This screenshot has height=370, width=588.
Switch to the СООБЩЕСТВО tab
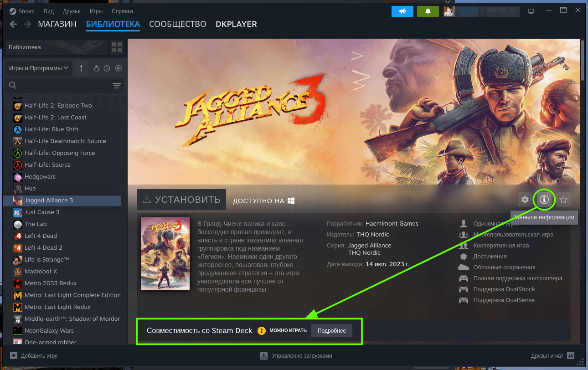tap(178, 24)
